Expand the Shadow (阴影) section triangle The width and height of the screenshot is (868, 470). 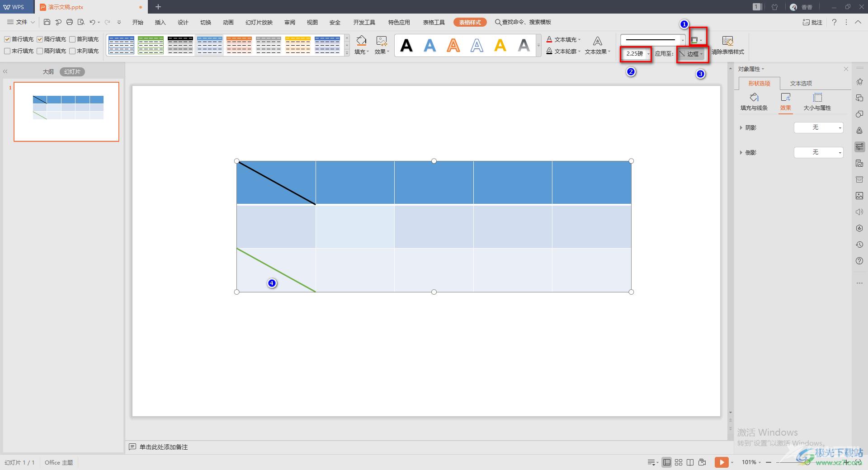click(x=741, y=128)
